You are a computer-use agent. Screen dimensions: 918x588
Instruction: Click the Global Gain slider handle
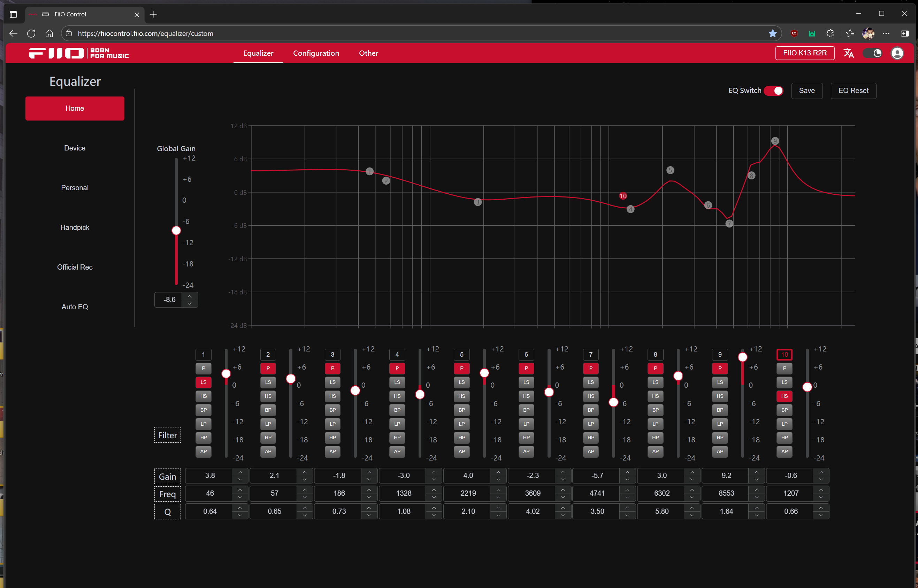tap(176, 230)
